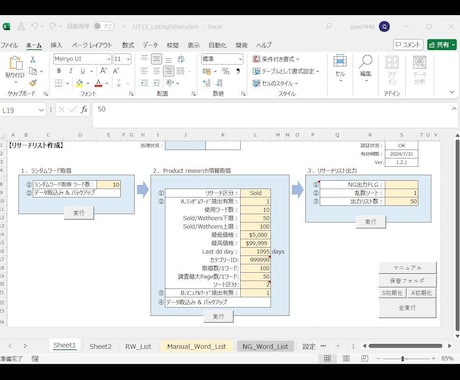
Task: Open Font settings dialog launcher
Action: 131,94
